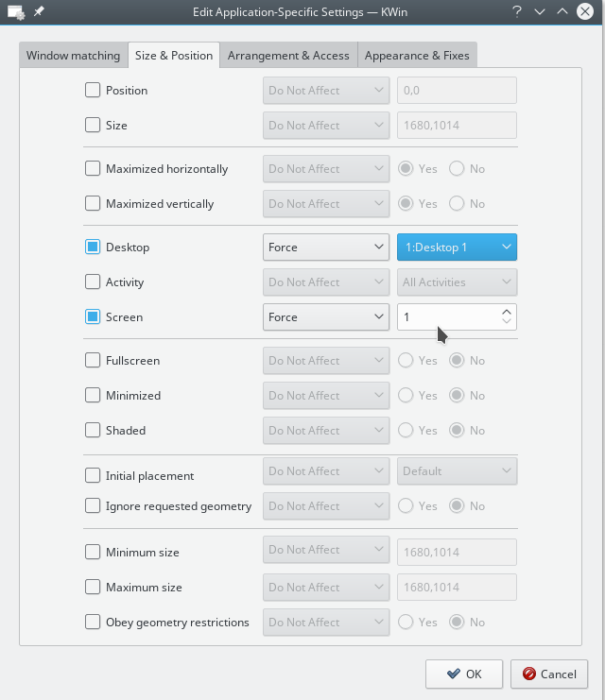Open the Appearance & Fixes tab
605x700 pixels.
click(x=417, y=56)
